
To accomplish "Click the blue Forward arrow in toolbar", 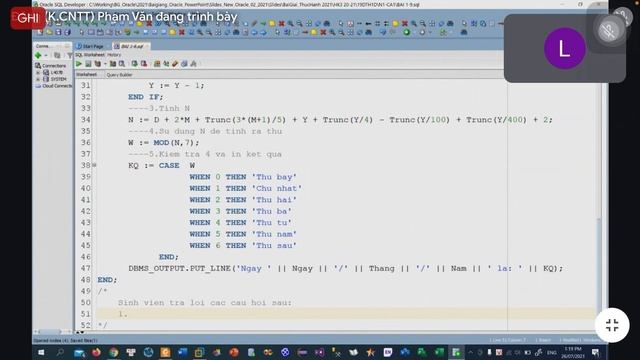I will [x=263, y=32].
